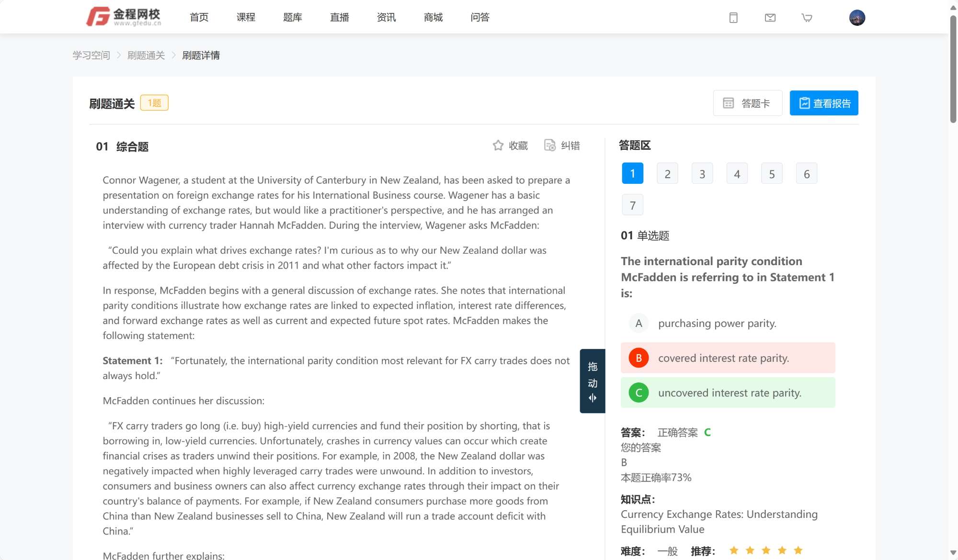Click the fifth recommendation star
This screenshot has height=560, width=958.
pyautogui.click(x=798, y=550)
